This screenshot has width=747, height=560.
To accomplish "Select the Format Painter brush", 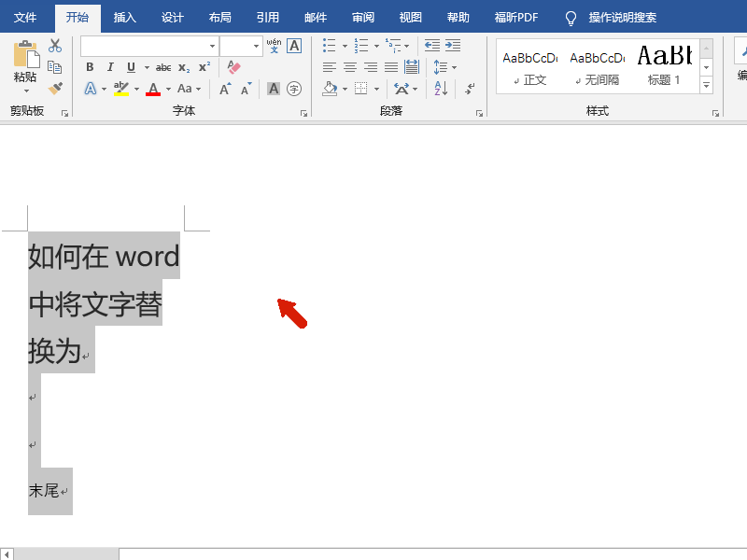I will [55, 89].
